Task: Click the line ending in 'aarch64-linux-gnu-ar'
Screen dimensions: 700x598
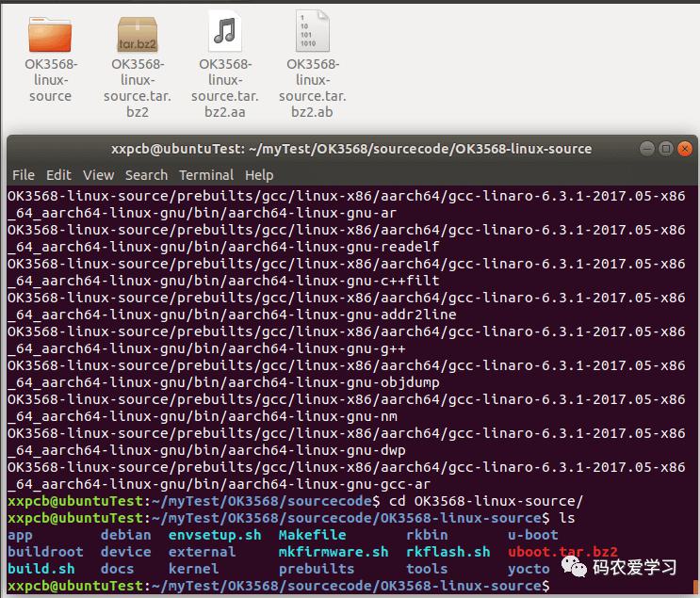Action: (x=203, y=213)
